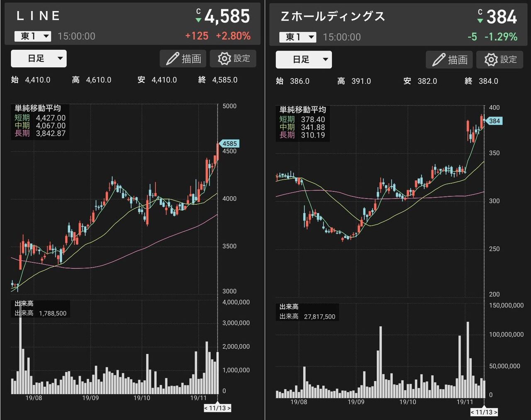Click the 150,000,000 volume axis label

click(x=507, y=306)
